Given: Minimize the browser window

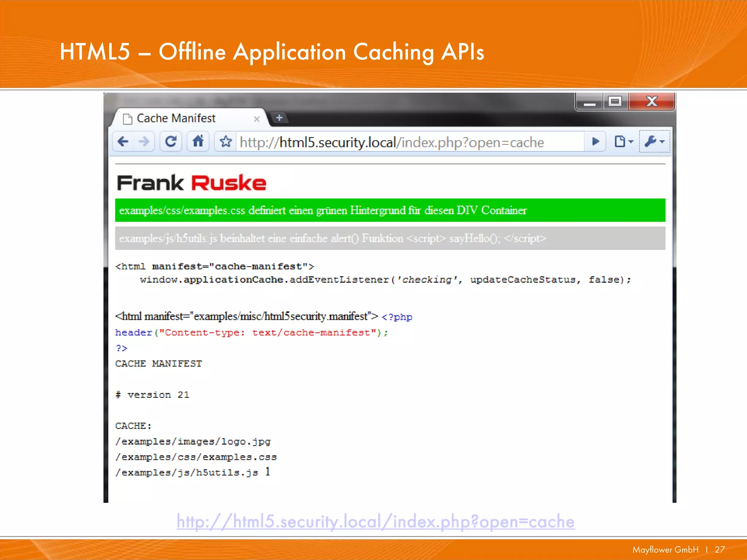Looking at the screenshot, I should click(589, 102).
